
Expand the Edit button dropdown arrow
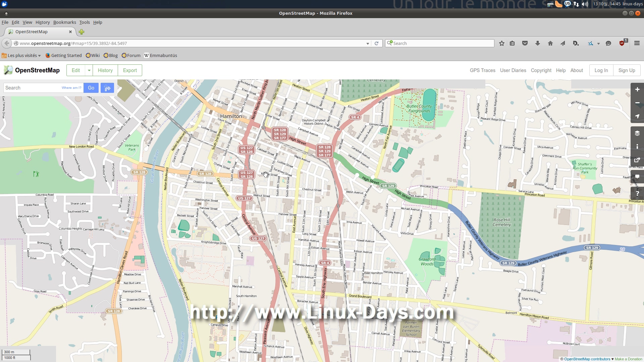point(89,70)
